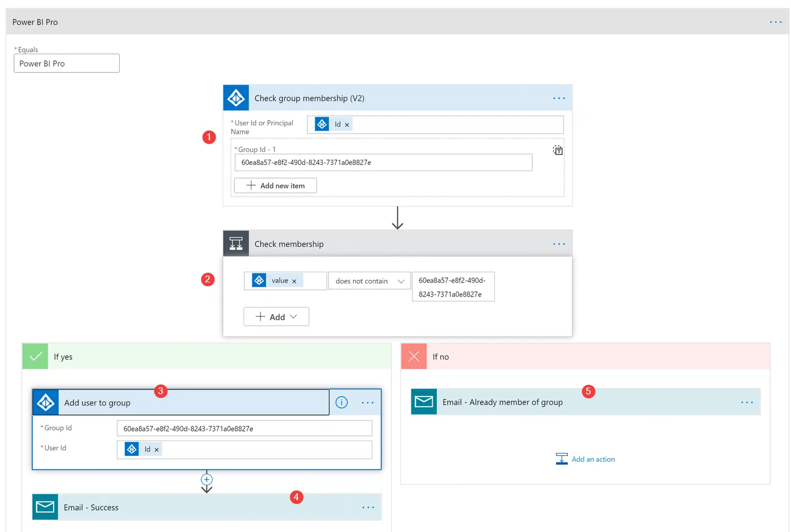
Task: Open Check group membership (V2) ellipsis menu
Action: coord(559,98)
